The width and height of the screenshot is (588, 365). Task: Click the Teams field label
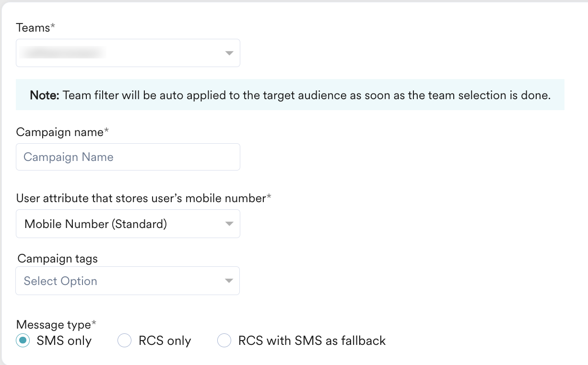33,28
